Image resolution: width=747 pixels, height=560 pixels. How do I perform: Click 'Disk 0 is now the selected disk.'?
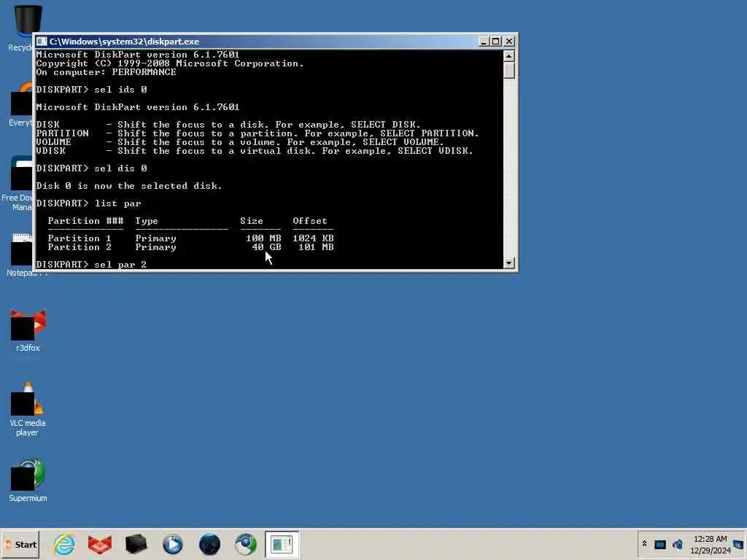(x=129, y=186)
